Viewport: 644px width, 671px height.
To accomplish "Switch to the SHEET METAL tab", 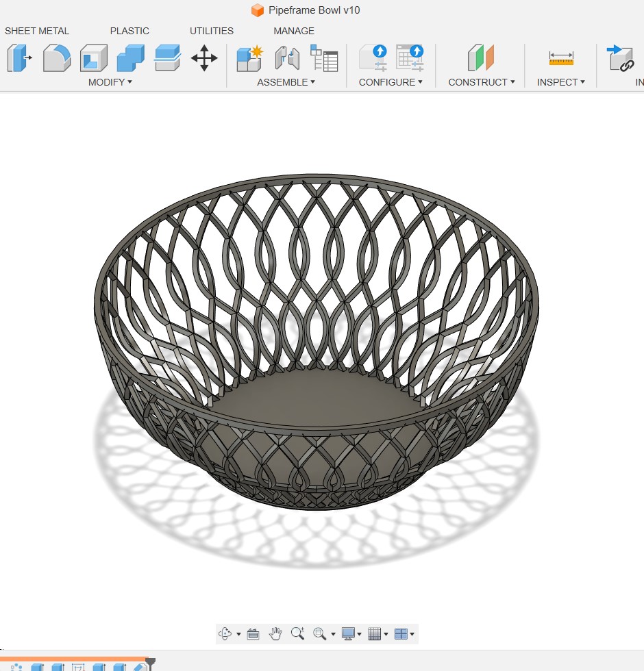I will [x=37, y=31].
